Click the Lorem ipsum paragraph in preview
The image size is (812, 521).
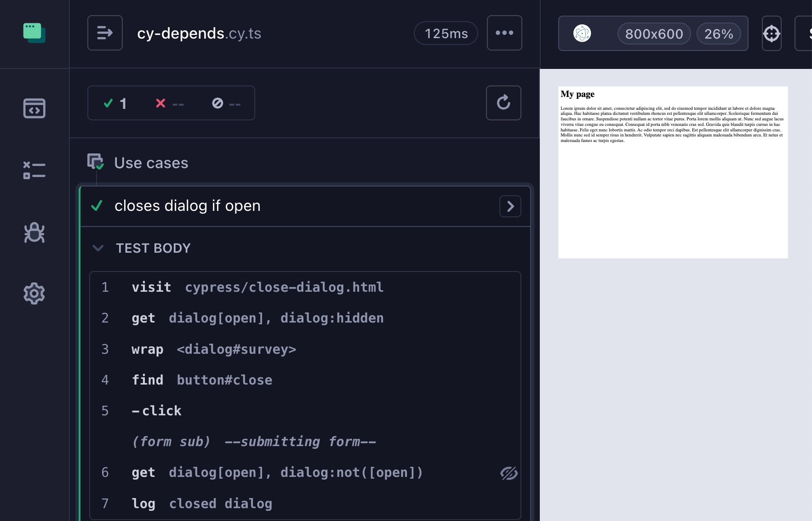[x=672, y=125]
